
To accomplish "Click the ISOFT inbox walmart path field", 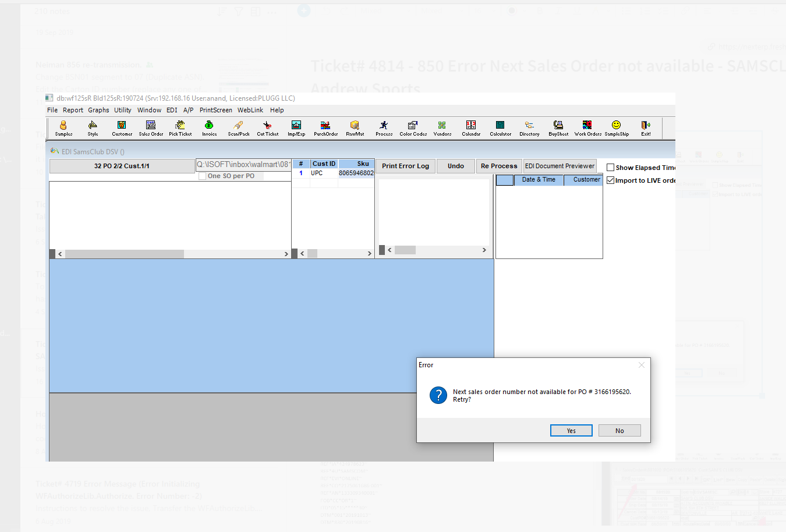I will point(243,165).
